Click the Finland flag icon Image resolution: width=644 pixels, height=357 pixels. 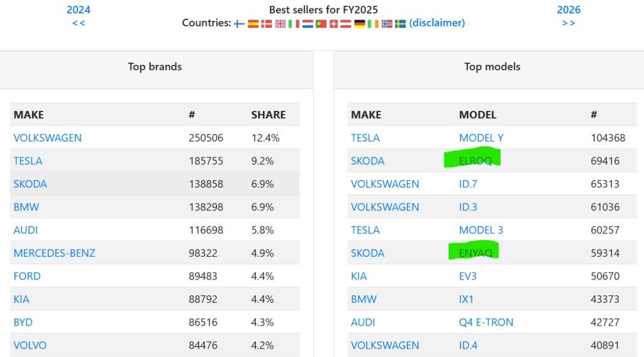point(239,23)
